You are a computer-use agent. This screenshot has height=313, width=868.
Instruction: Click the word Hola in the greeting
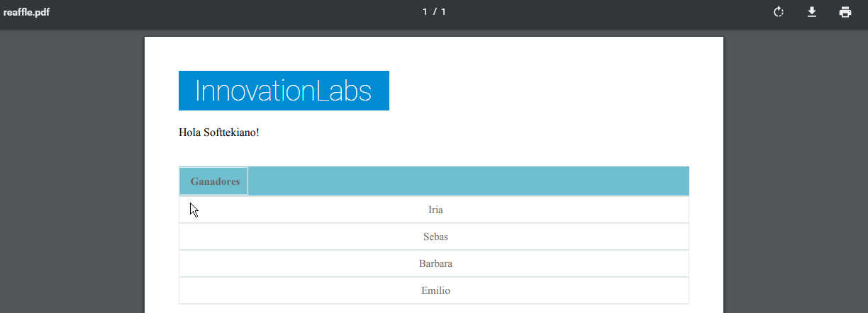click(x=190, y=132)
